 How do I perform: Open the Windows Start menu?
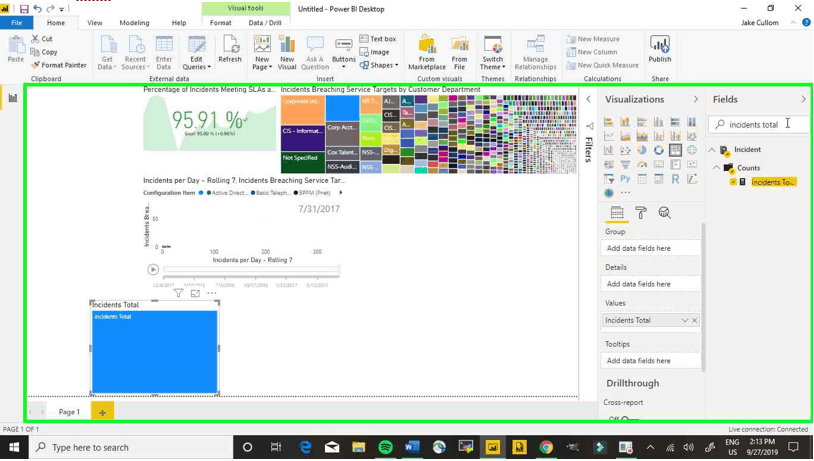(x=13, y=447)
